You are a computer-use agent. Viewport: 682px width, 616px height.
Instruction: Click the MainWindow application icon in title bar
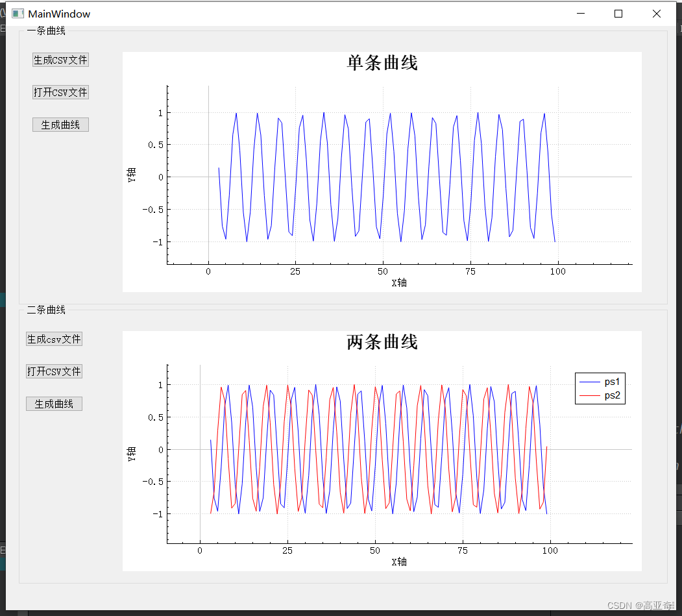click(17, 13)
